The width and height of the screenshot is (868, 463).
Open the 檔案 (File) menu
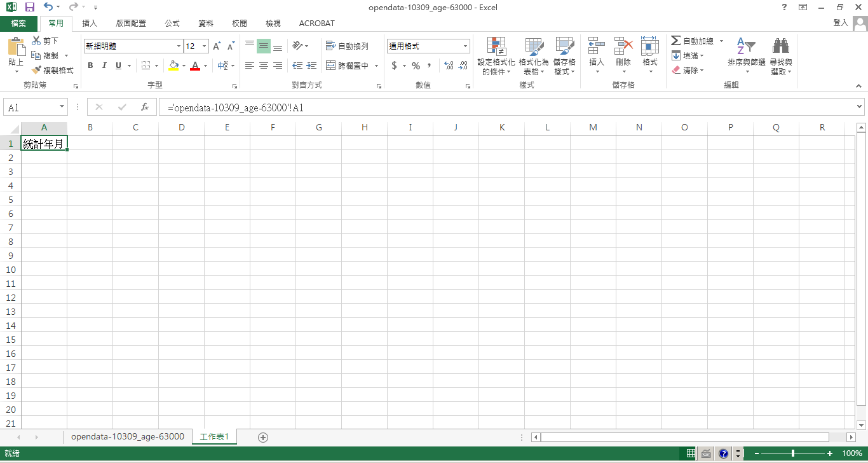(x=18, y=24)
